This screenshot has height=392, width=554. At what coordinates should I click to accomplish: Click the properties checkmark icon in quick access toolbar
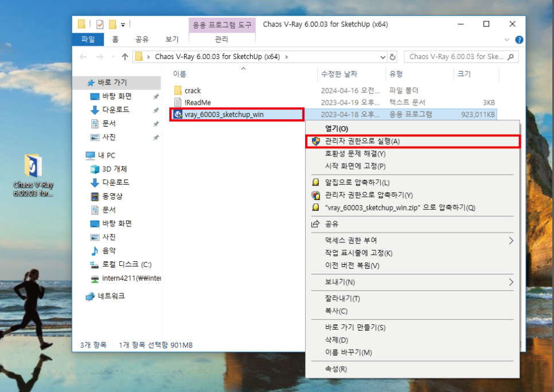coord(100,25)
